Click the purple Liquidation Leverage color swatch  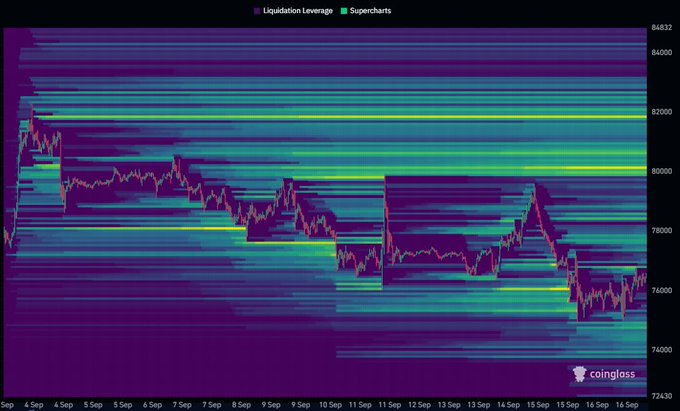pyautogui.click(x=257, y=11)
